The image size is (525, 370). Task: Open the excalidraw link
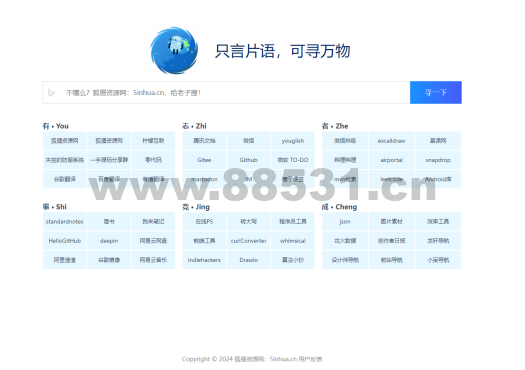391,141
